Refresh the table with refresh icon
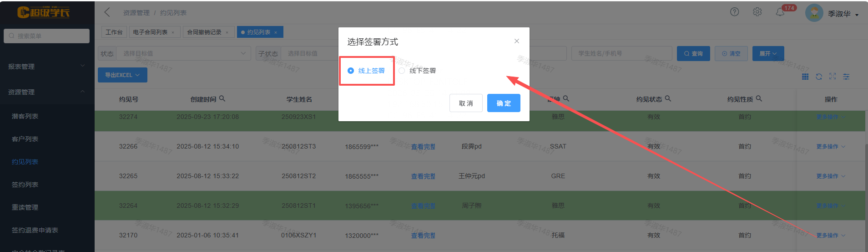The image size is (868, 252). click(x=819, y=77)
